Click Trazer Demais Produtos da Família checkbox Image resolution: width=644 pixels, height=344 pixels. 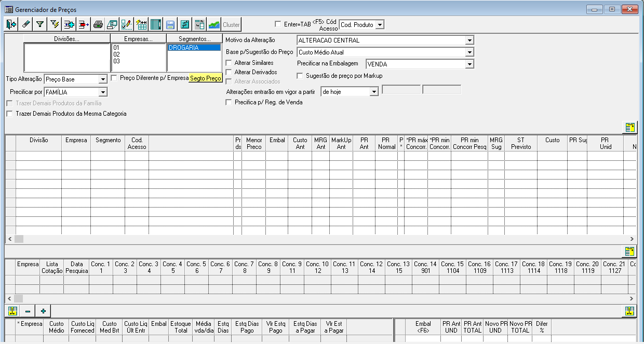(9, 103)
